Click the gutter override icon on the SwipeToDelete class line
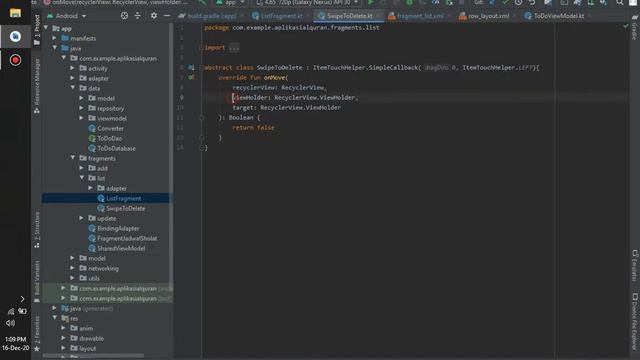This screenshot has width=640, height=360. tap(191, 68)
